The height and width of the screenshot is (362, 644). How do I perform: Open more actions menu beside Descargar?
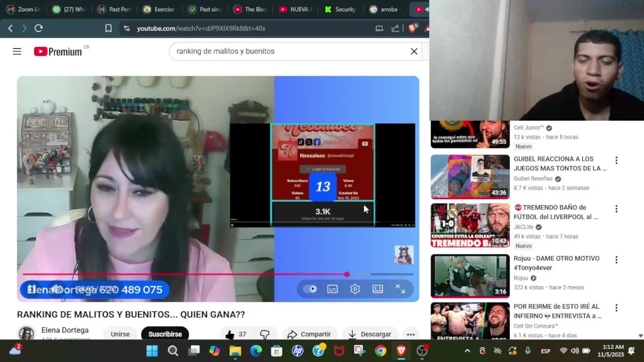[411, 334]
